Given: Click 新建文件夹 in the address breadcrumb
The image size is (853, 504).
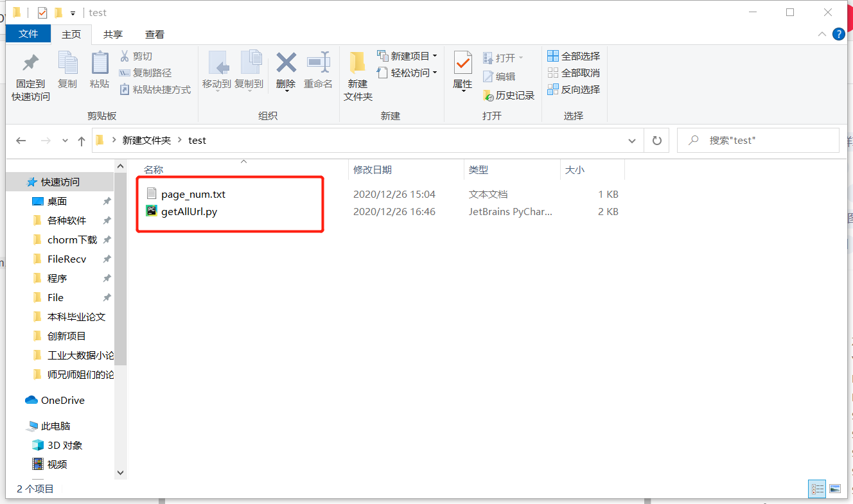Looking at the screenshot, I should pyautogui.click(x=147, y=141).
